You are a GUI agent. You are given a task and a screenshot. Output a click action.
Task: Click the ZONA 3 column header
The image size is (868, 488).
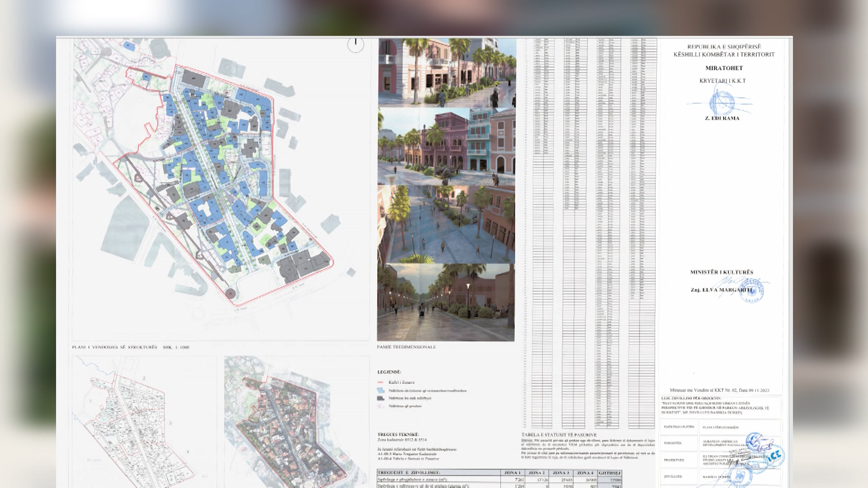(561, 473)
